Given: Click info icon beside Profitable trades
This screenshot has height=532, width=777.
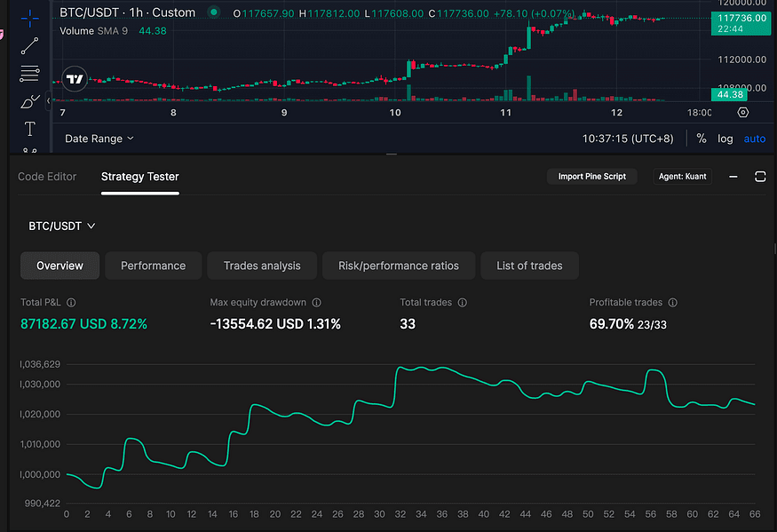Looking at the screenshot, I should pyautogui.click(x=672, y=303).
